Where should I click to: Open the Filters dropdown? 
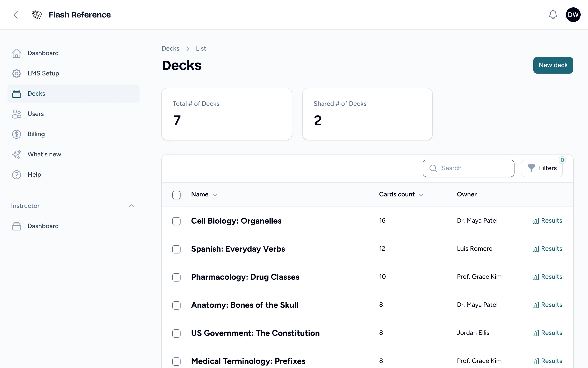coord(542,168)
